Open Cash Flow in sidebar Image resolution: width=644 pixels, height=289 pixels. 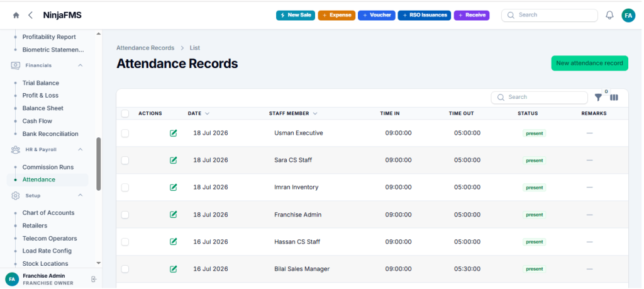(x=37, y=122)
